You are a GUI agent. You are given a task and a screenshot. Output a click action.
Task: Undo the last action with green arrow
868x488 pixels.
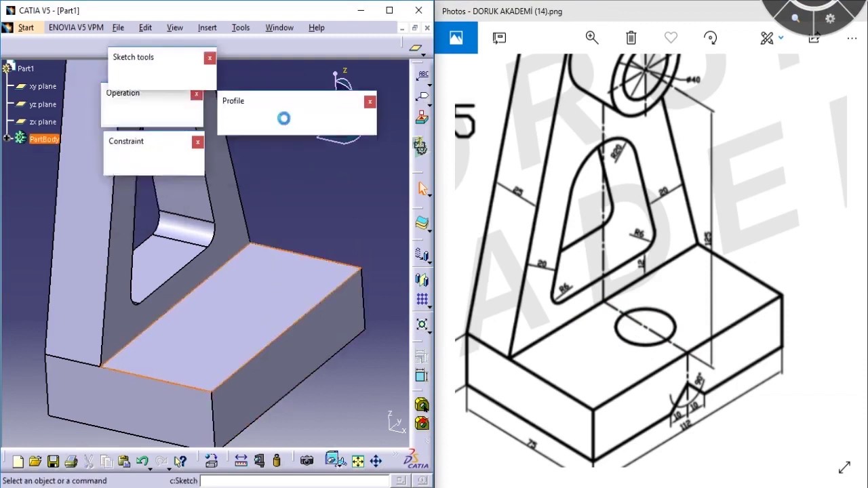142,462
